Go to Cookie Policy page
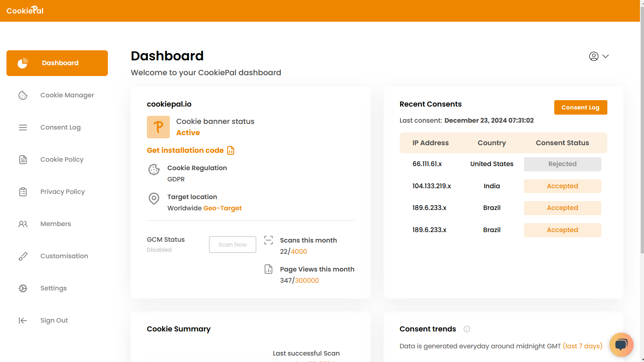 tap(62, 160)
